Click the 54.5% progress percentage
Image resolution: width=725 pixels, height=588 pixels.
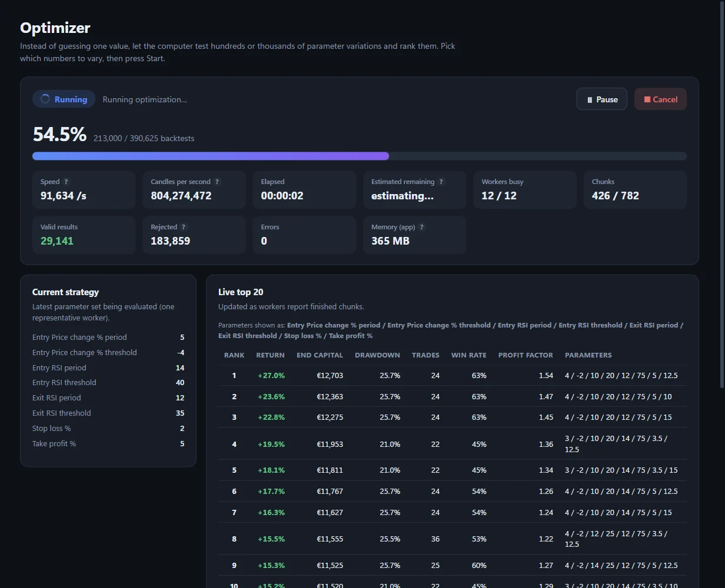pyautogui.click(x=59, y=134)
